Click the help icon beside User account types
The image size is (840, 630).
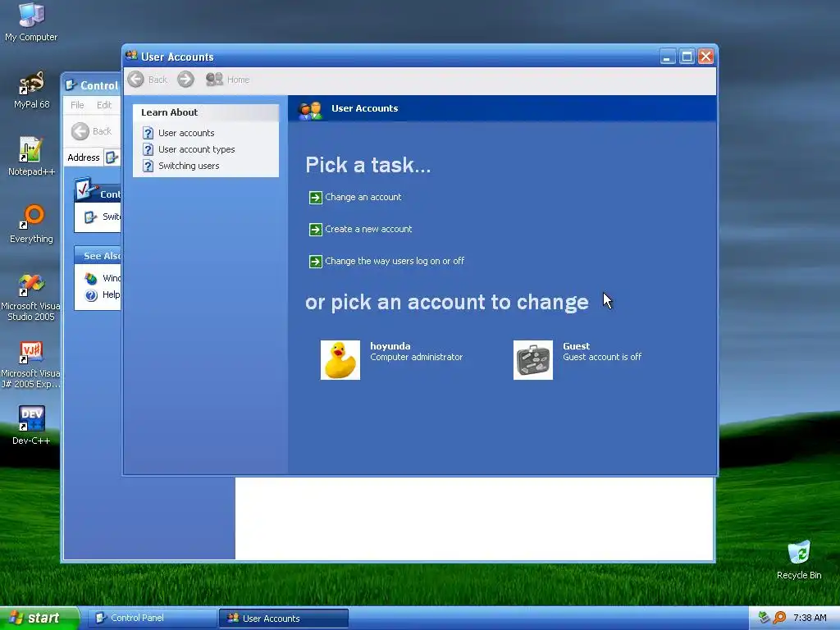[148, 149]
